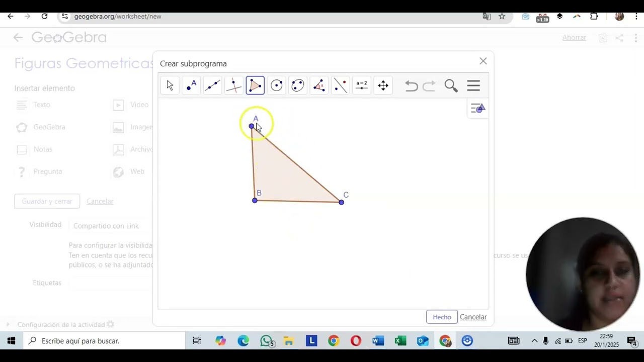Select the Angle tool
The height and width of the screenshot is (362, 644).
(x=319, y=85)
